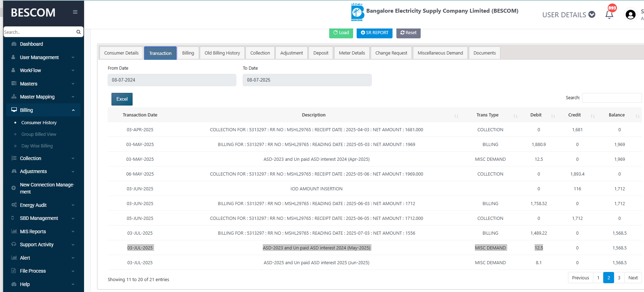The width and height of the screenshot is (644, 292).
Task: Open Consumer History submenu item
Action: point(39,123)
